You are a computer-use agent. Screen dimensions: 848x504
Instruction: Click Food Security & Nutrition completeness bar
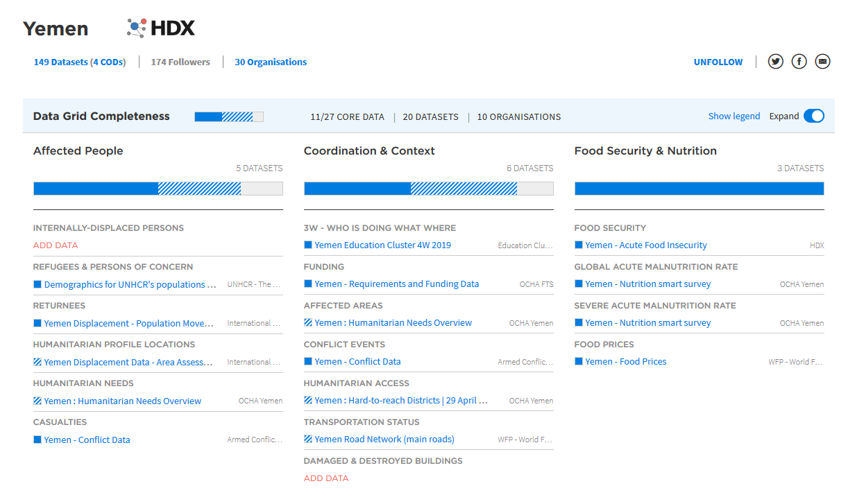click(699, 189)
